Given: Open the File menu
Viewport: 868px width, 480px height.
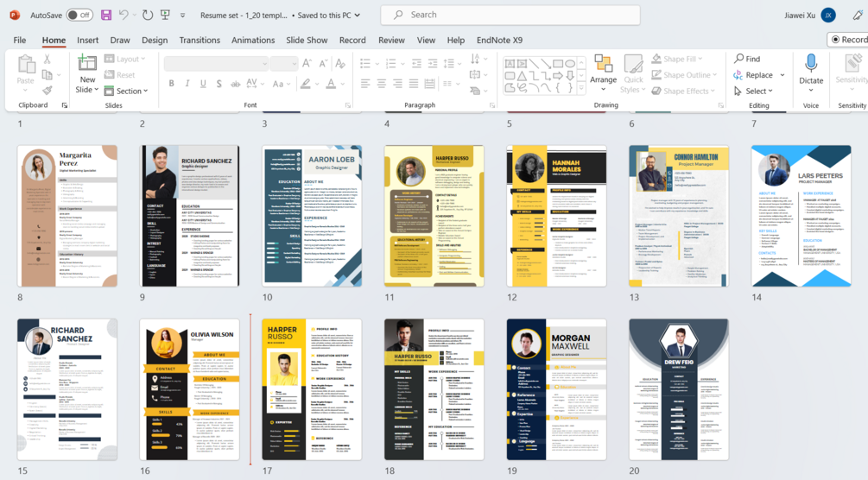Looking at the screenshot, I should 19,40.
